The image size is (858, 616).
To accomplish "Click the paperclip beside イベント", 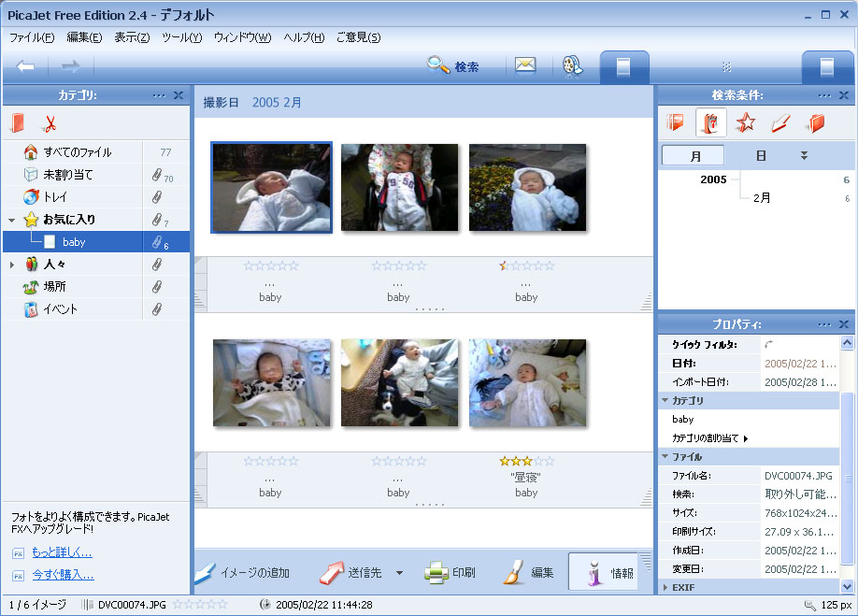I will [x=157, y=309].
